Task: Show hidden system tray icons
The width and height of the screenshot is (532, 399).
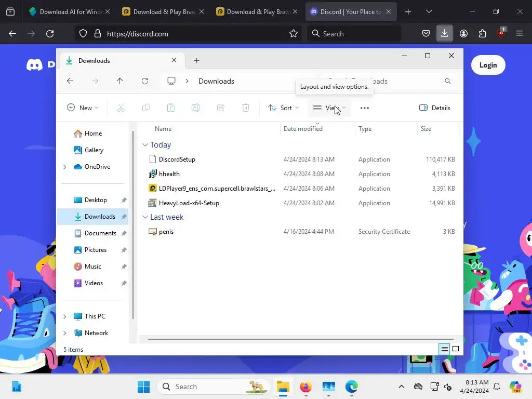Action: pyautogui.click(x=402, y=387)
